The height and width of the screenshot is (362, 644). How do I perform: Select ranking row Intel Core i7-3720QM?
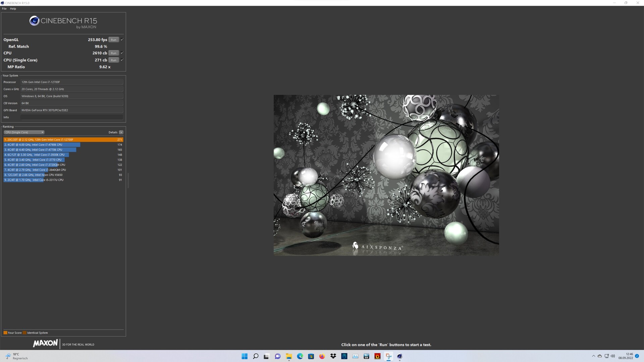[x=63, y=165]
